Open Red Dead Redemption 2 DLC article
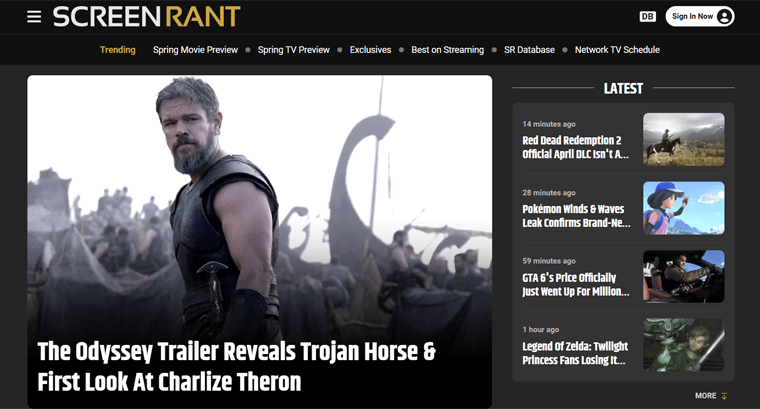The image size is (760, 409). [x=575, y=147]
